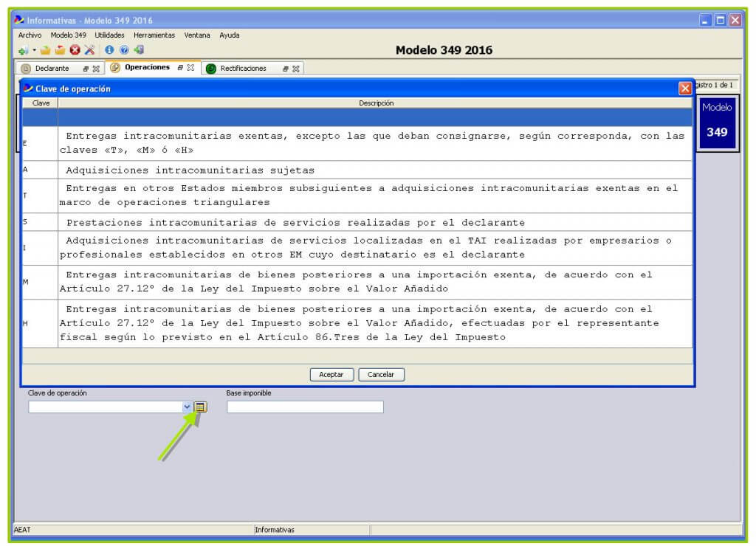Click the Base imponible input field
Image resolution: width=756 pixels, height=546 pixels.
pos(305,407)
